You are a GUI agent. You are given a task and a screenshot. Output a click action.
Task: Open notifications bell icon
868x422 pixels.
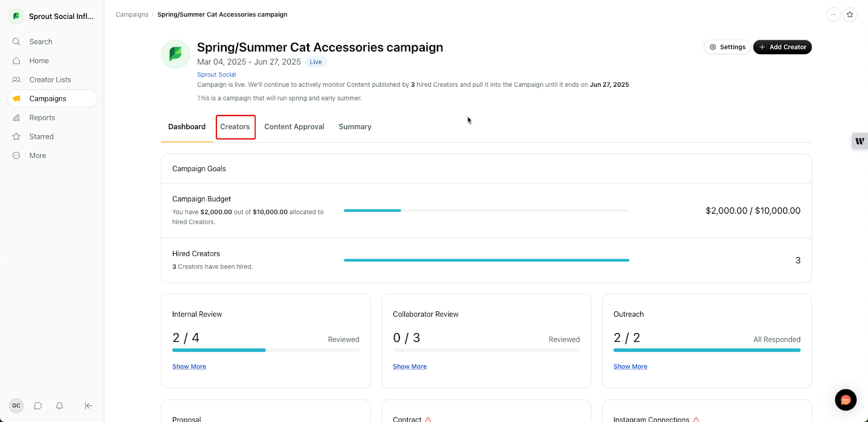[60, 406]
